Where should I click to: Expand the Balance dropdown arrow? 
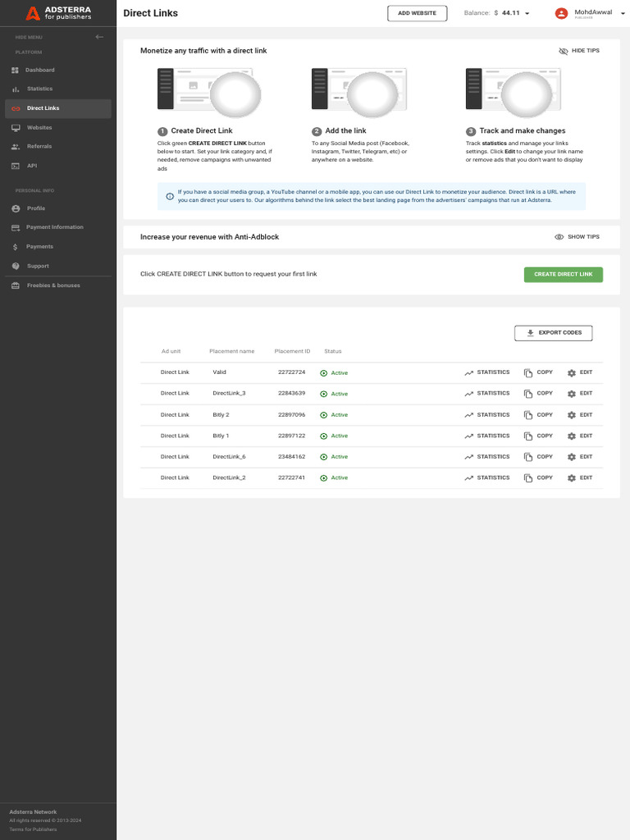click(527, 13)
